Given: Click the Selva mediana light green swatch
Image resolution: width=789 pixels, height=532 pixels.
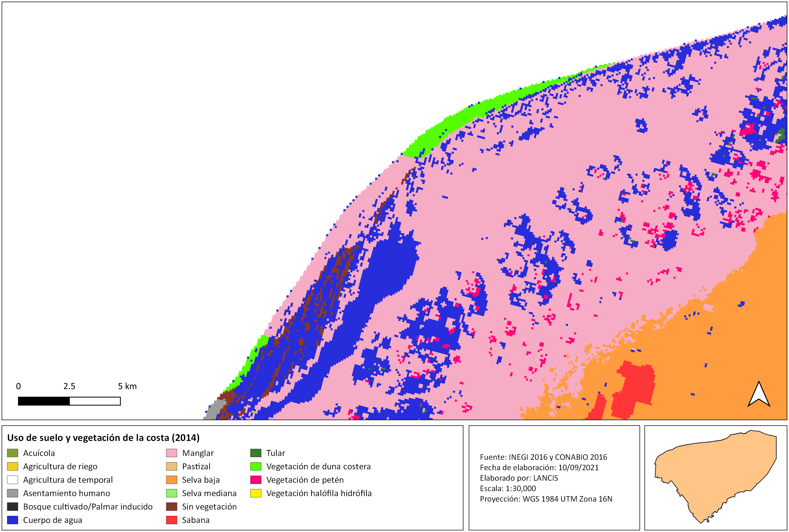Looking at the screenshot, I should pos(172,493).
